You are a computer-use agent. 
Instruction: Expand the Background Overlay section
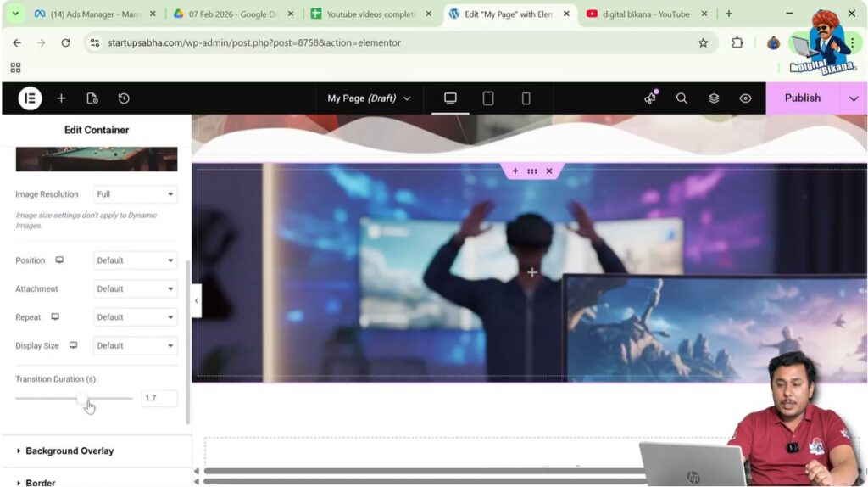[x=70, y=451]
